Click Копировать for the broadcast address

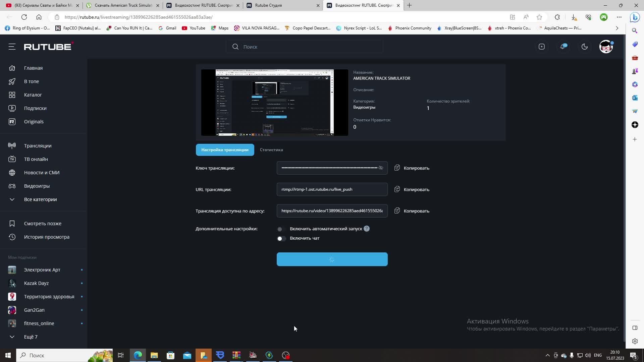[416, 211]
